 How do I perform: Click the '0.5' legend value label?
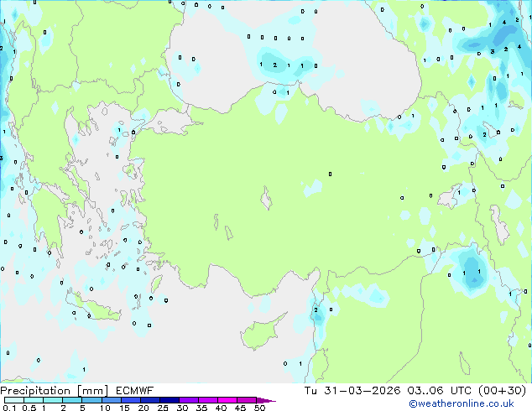click(x=29, y=408)
